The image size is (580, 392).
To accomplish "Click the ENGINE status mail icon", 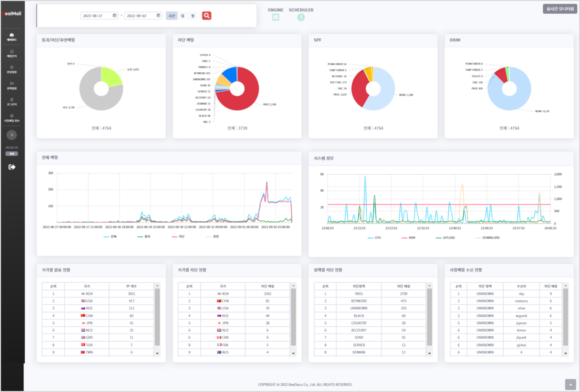I will point(275,17).
